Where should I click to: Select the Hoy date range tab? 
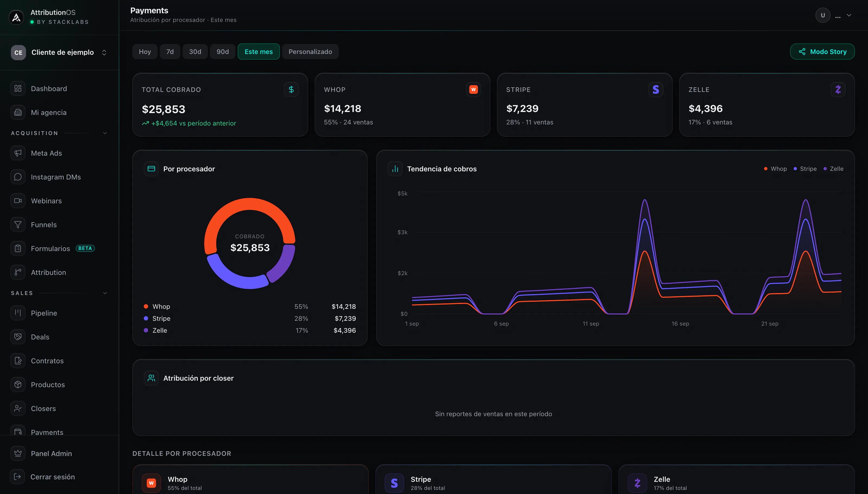click(145, 52)
